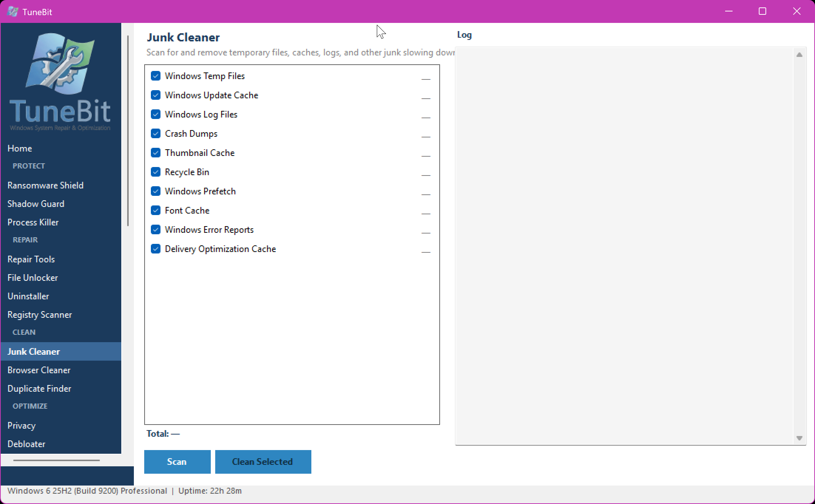Maximize the TuneBit window
815x504 pixels.
762,11
